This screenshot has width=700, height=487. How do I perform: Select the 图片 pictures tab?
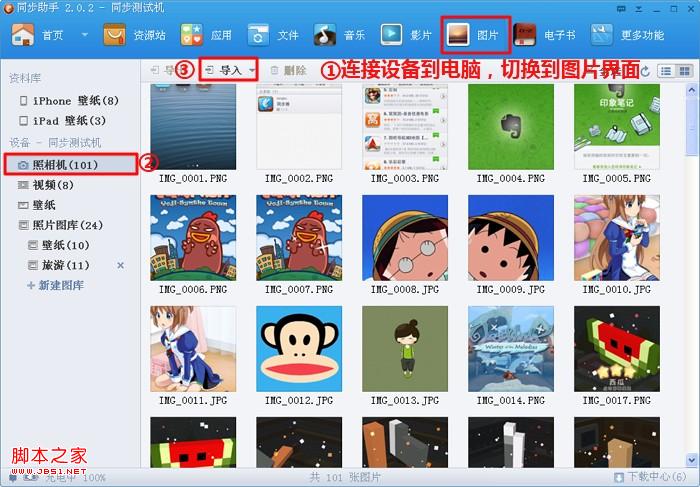click(475, 35)
